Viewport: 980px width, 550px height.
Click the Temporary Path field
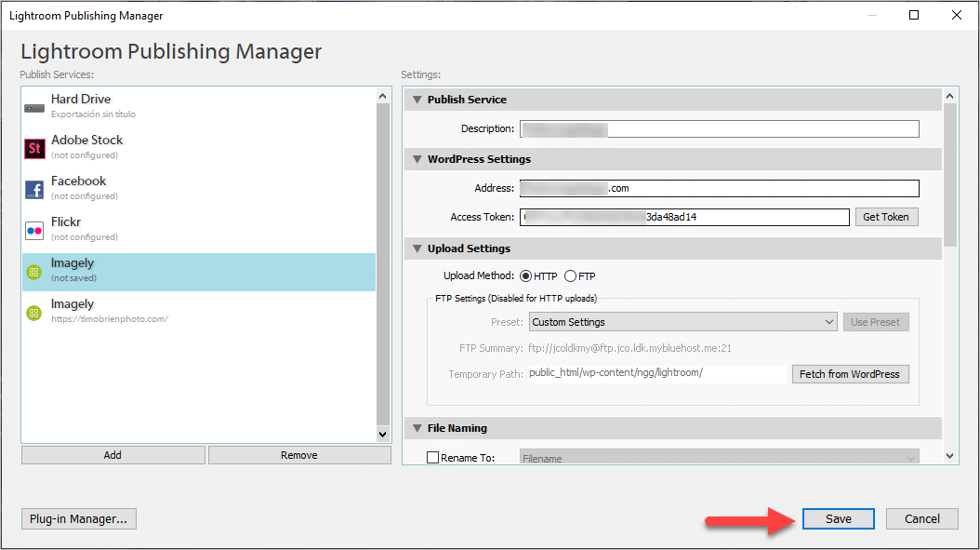click(x=657, y=373)
